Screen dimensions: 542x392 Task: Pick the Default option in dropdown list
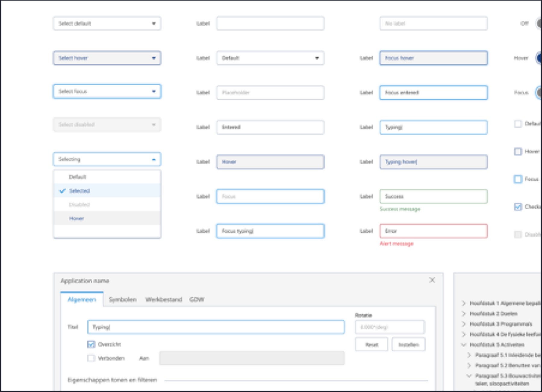tap(78, 177)
